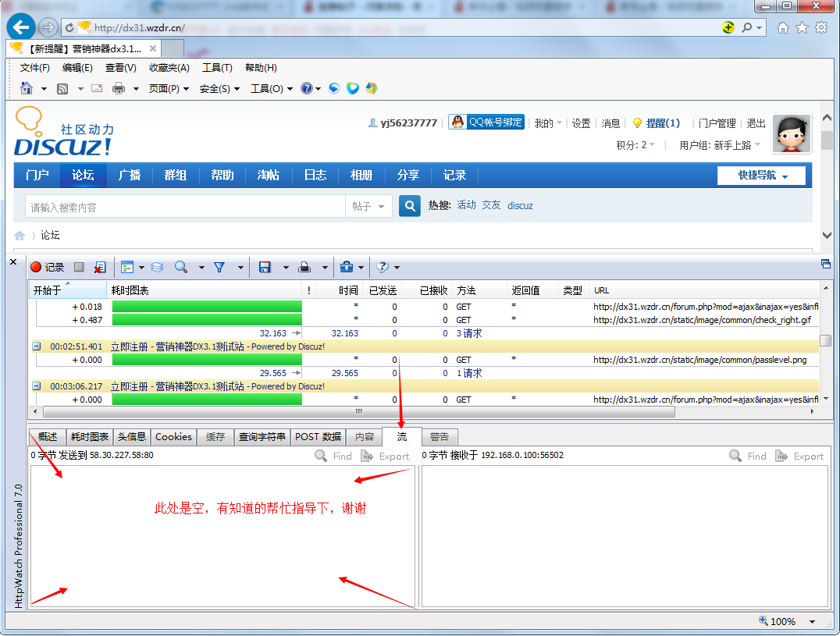Adjust page zoom via the 100% control
This screenshot has height=636, width=840.
coord(783,621)
